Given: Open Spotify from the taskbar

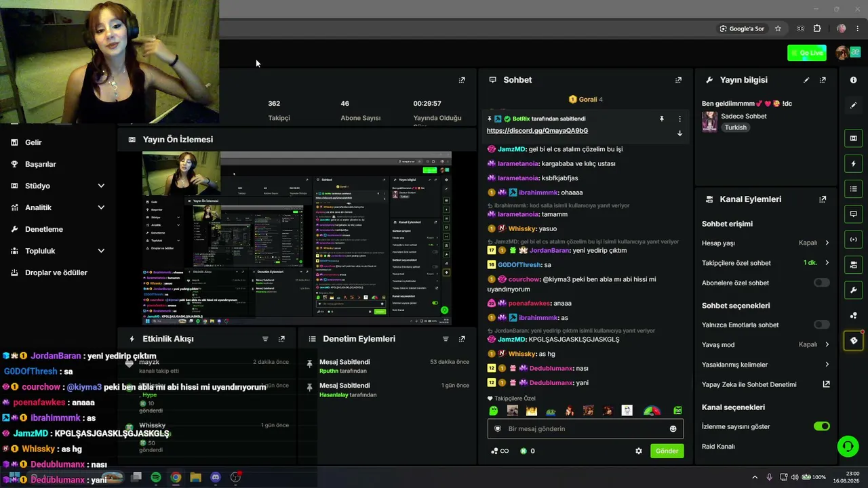Looking at the screenshot, I should point(156,477).
